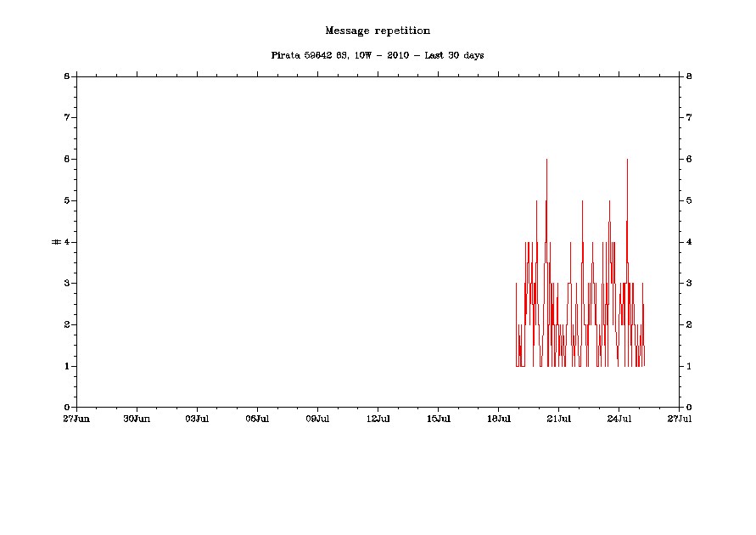Click the 0 label on the left y-axis

click(66, 408)
